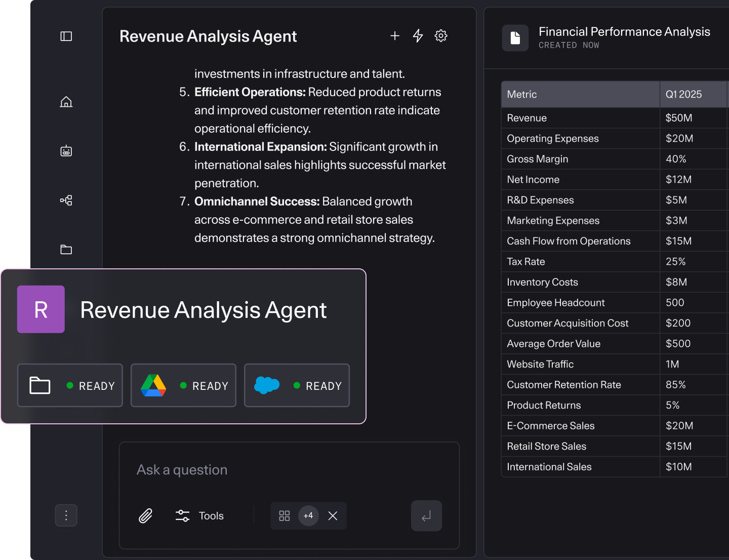Click the +4 badge
The width and height of the screenshot is (729, 560).
click(309, 516)
